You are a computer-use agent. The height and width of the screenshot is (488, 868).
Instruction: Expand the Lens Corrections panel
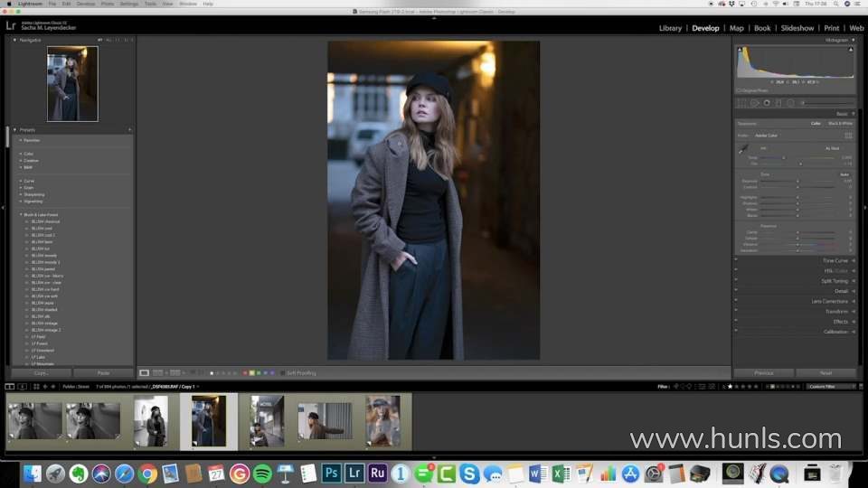pyautogui.click(x=830, y=302)
